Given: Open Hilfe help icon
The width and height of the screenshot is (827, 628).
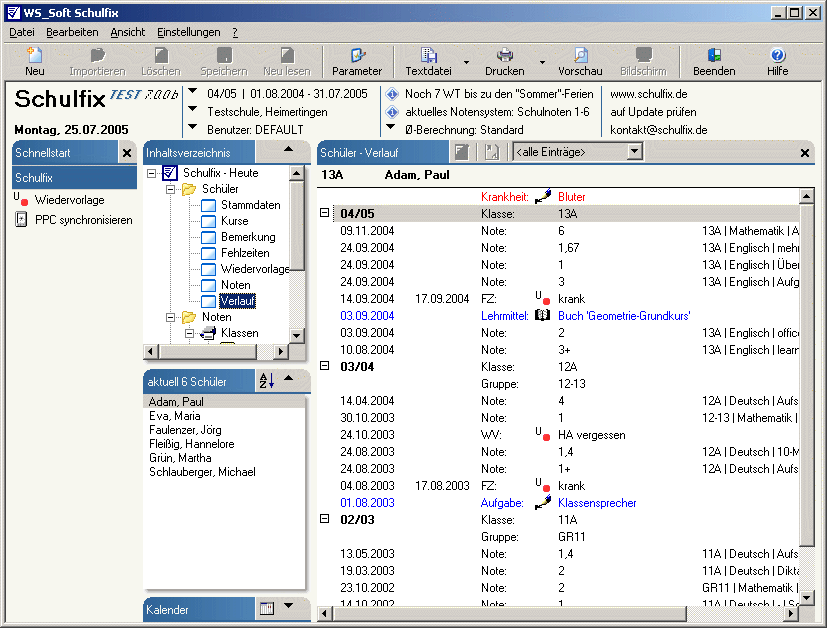Looking at the screenshot, I should [777, 56].
